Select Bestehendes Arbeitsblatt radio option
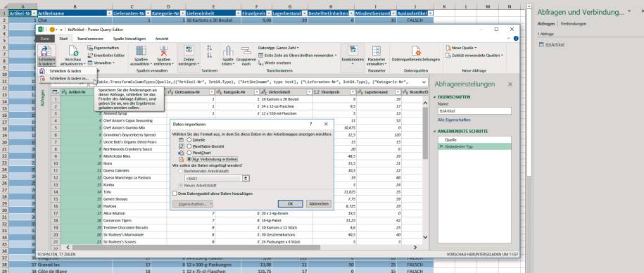644x273 pixels. pos(181,171)
